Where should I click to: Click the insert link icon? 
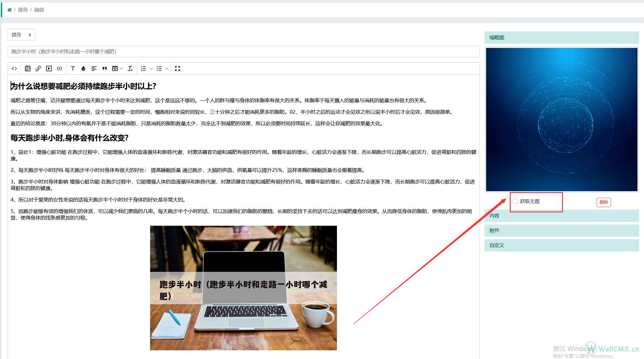[38, 68]
